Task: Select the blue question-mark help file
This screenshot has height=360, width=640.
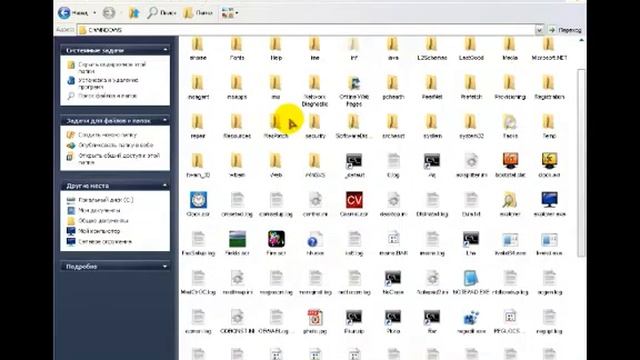Action: point(315,243)
